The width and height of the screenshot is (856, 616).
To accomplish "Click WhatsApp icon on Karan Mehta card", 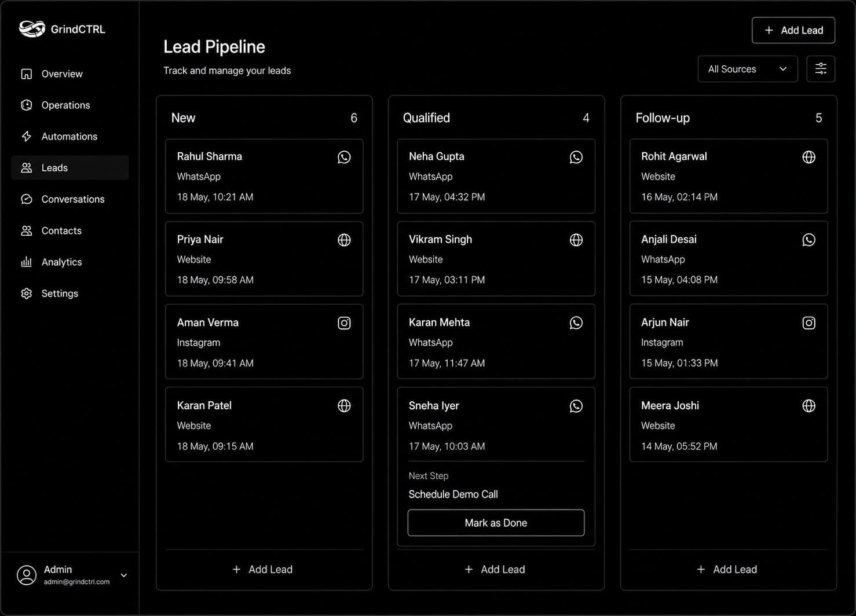I will pos(576,323).
